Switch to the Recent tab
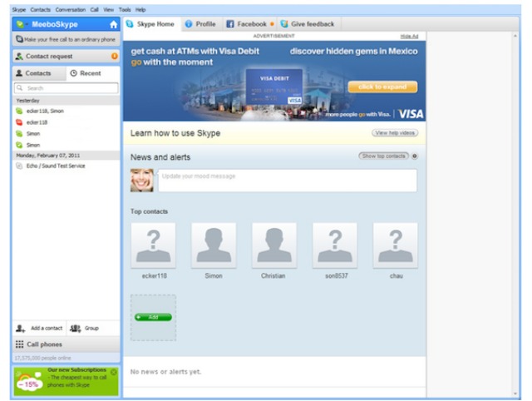The width and height of the screenshot is (532, 401). (x=93, y=73)
